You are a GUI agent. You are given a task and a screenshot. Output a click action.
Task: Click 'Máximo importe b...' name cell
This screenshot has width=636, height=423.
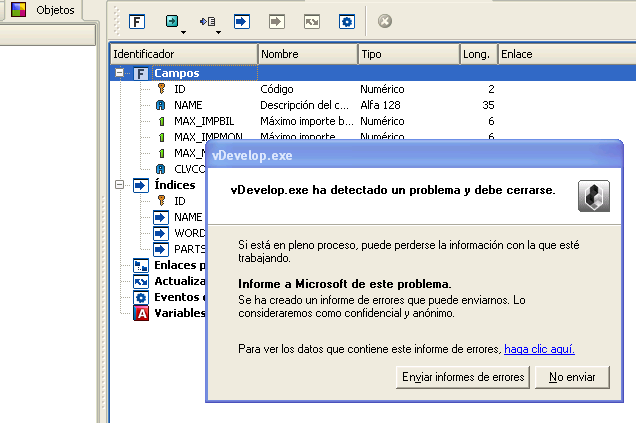point(307,121)
